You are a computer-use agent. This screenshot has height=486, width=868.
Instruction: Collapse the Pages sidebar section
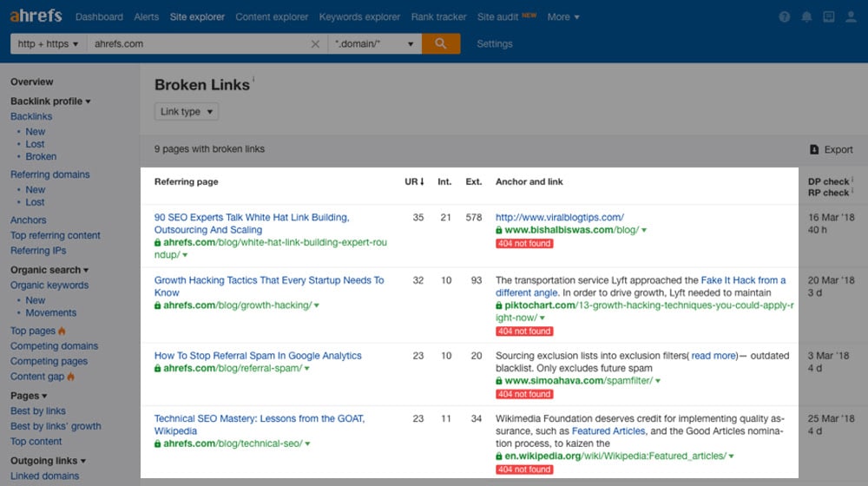tap(29, 396)
